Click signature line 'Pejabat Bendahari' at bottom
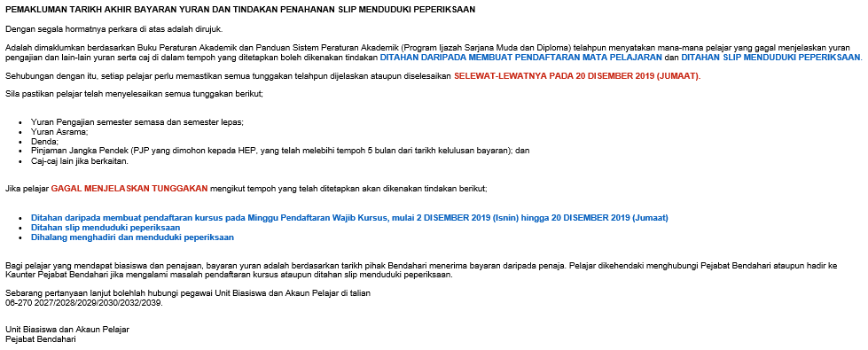 coord(41,339)
